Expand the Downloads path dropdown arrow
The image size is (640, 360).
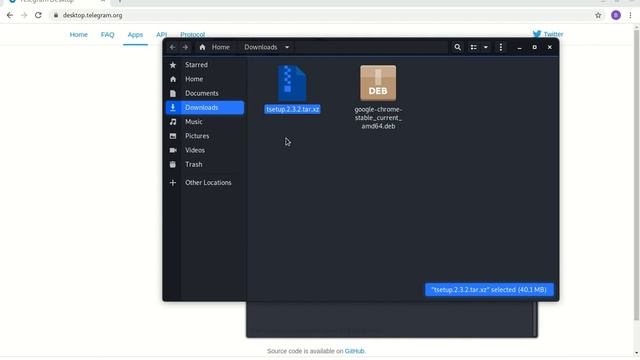coord(287,47)
